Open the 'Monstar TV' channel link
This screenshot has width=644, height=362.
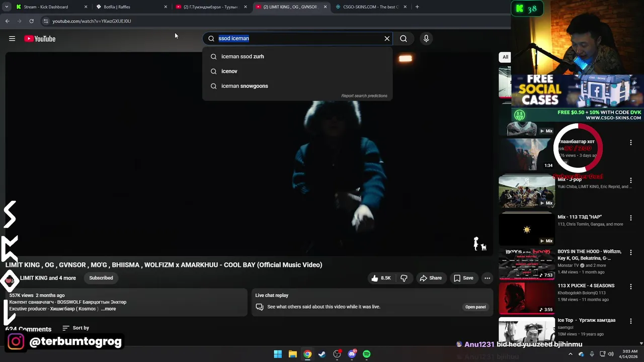pyautogui.click(x=569, y=265)
